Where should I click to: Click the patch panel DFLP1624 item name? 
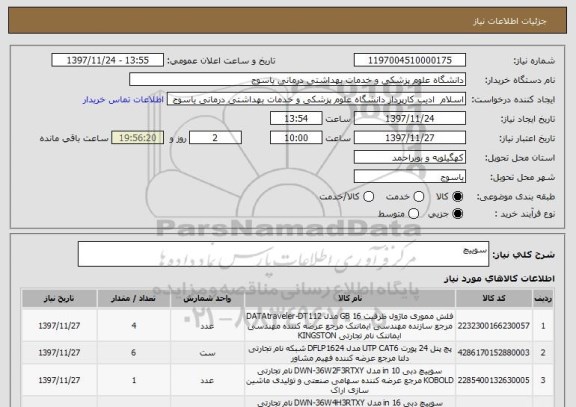click(350, 353)
